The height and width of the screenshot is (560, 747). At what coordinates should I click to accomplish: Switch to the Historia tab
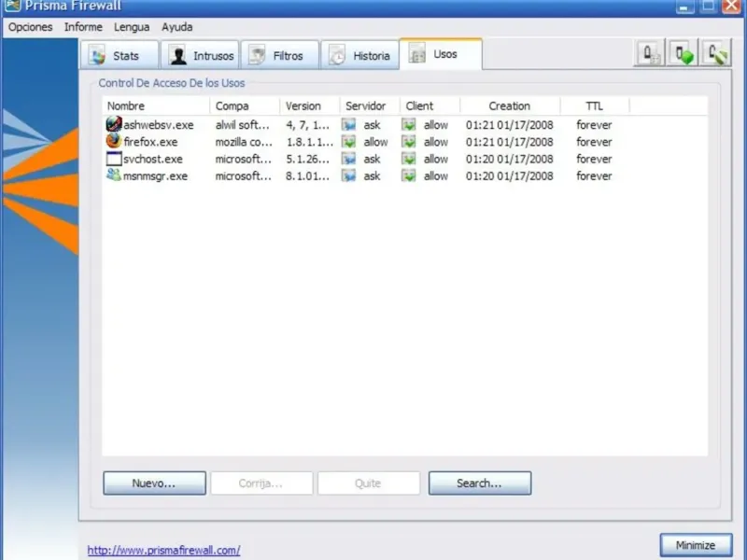pos(359,55)
